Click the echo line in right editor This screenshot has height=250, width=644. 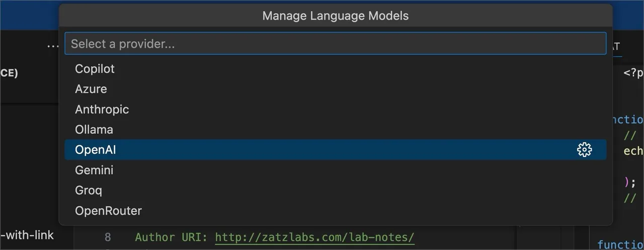pos(633,151)
